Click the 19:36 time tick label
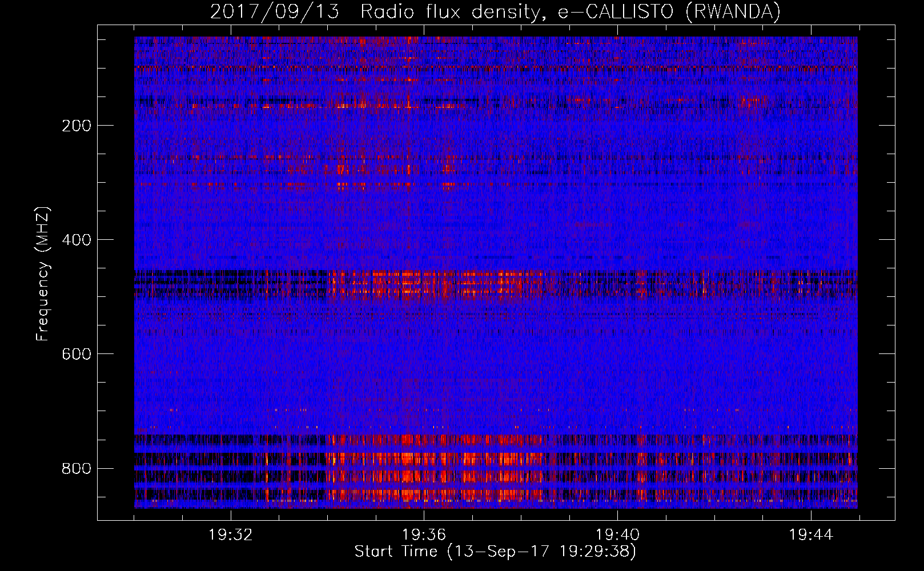This screenshot has width=924, height=571. 424,535
